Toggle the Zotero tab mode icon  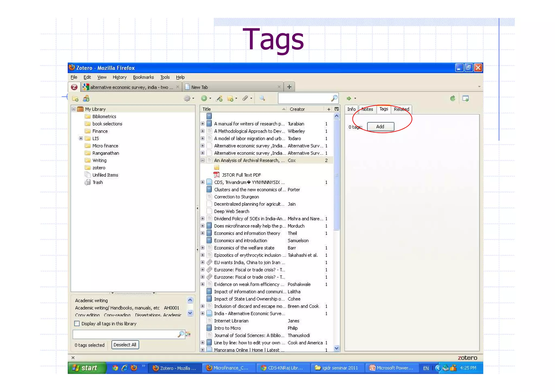click(x=466, y=99)
